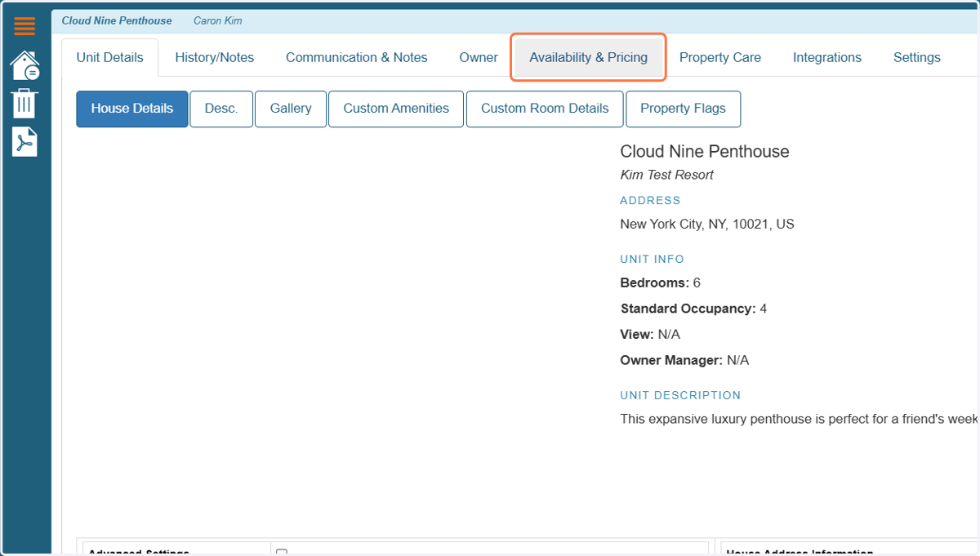The image size is (980, 556).
Task: Go to the Owner tab
Action: click(x=479, y=57)
